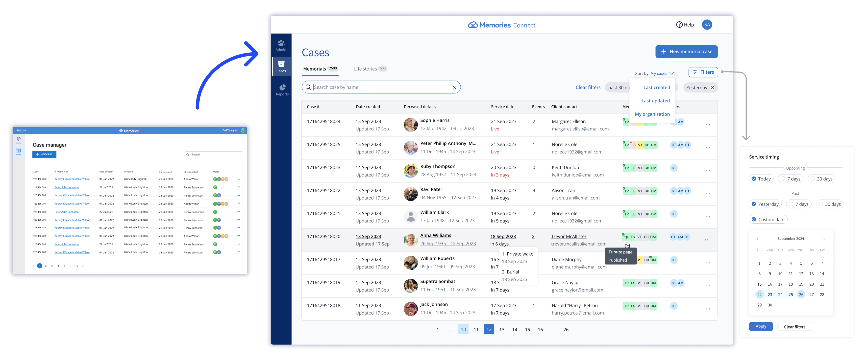Open the Filters panel button
This screenshot has width=868, height=360.
703,72
